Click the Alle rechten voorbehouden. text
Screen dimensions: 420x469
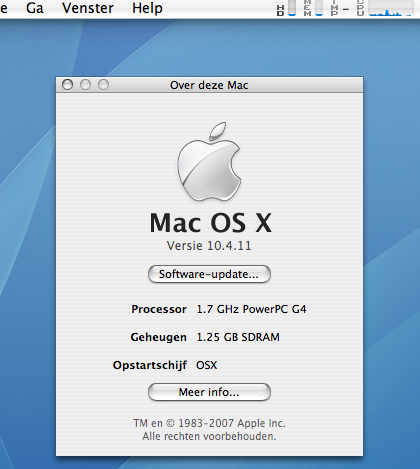coord(209,436)
